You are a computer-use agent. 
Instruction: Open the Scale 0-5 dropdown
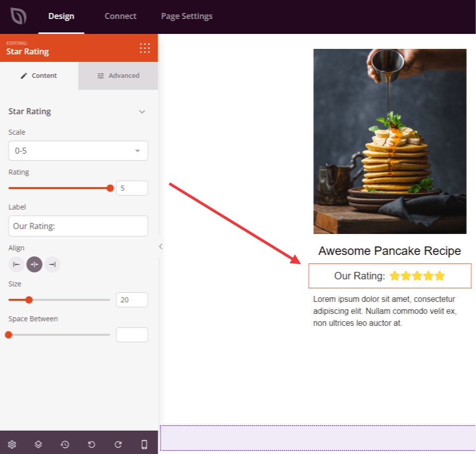point(78,151)
